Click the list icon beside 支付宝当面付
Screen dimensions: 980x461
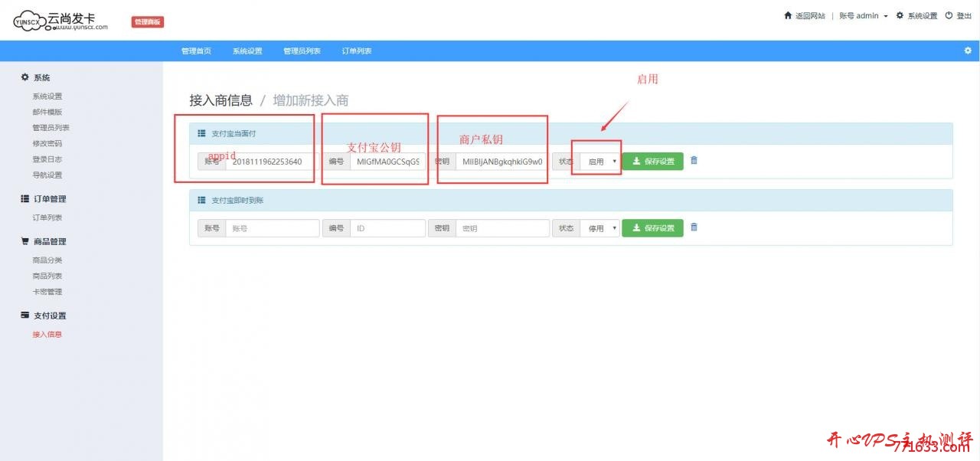click(202, 133)
